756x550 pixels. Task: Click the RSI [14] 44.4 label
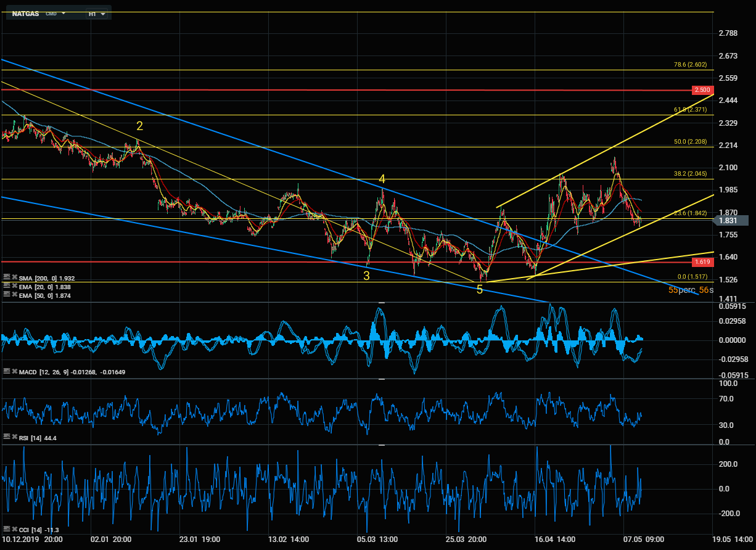38,438
